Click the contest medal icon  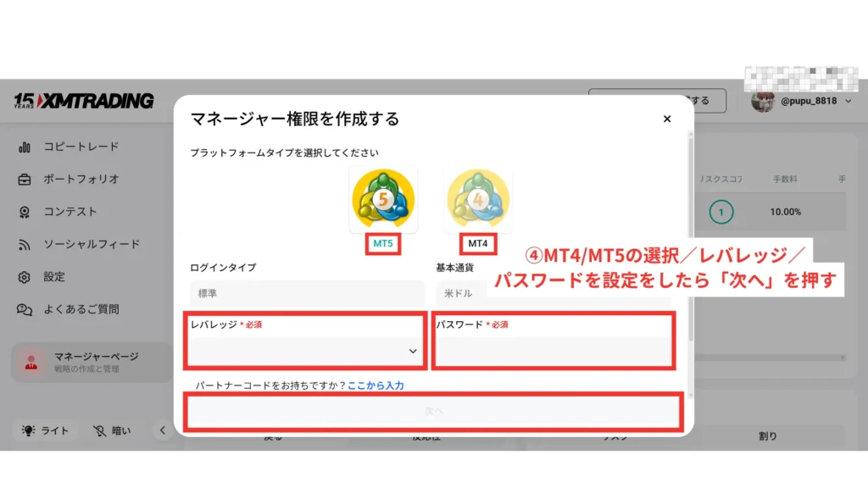click(x=25, y=212)
